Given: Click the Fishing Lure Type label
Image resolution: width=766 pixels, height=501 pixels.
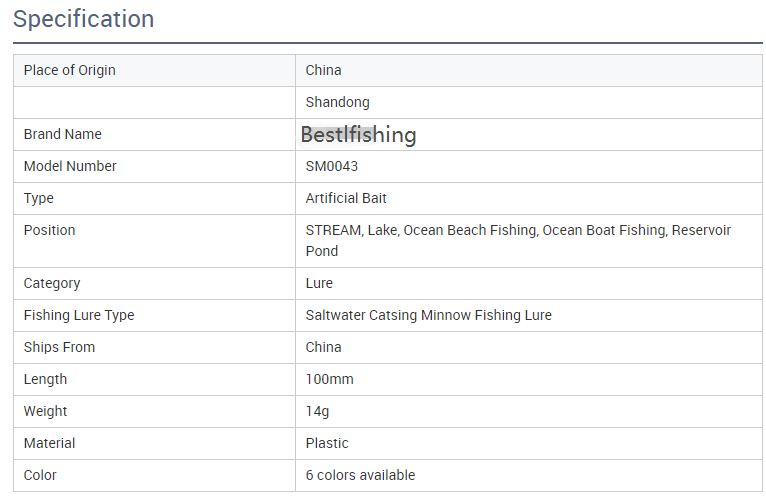Looking at the screenshot, I should 79,315.
